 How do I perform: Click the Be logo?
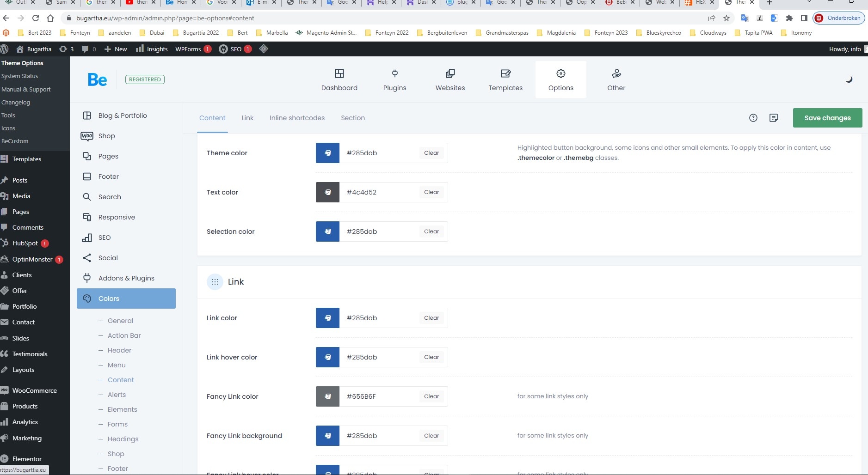98,79
